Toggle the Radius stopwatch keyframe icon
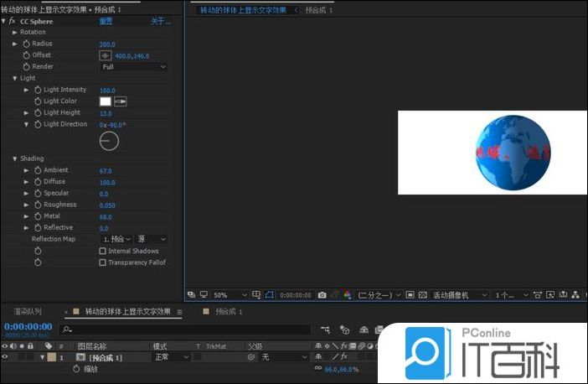 [x=26, y=44]
